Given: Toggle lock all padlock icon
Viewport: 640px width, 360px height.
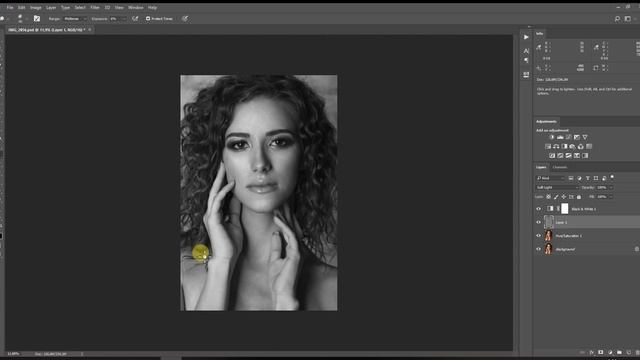Looking at the screenshot, I should (x=579, y=197).
